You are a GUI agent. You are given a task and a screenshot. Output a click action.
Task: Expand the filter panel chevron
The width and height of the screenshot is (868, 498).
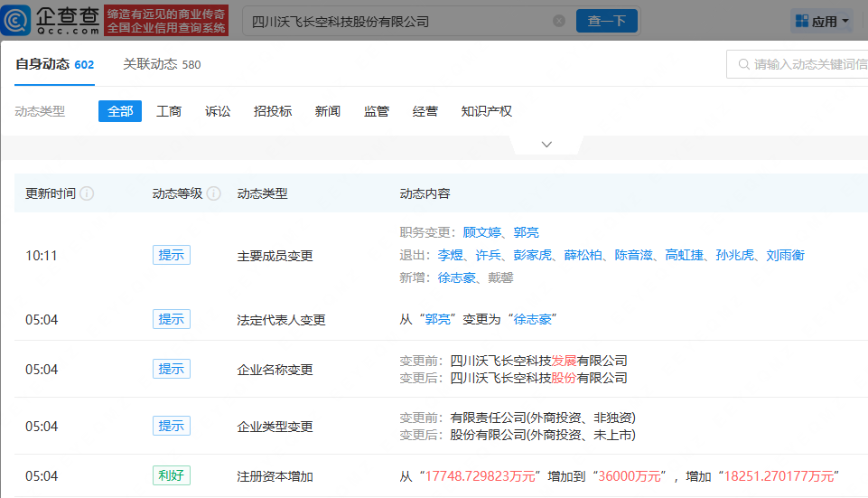[546, 145]
